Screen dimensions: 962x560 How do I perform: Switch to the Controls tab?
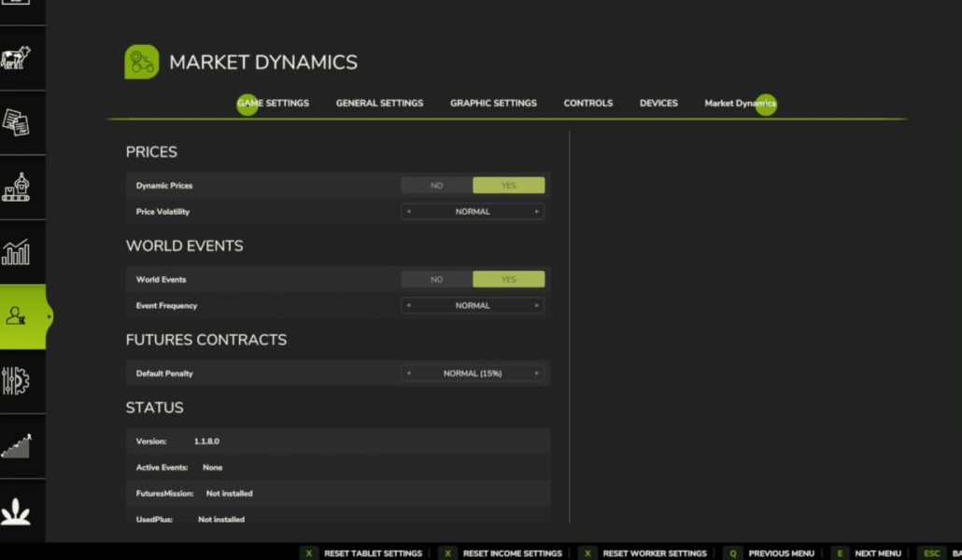pos(587,103)
